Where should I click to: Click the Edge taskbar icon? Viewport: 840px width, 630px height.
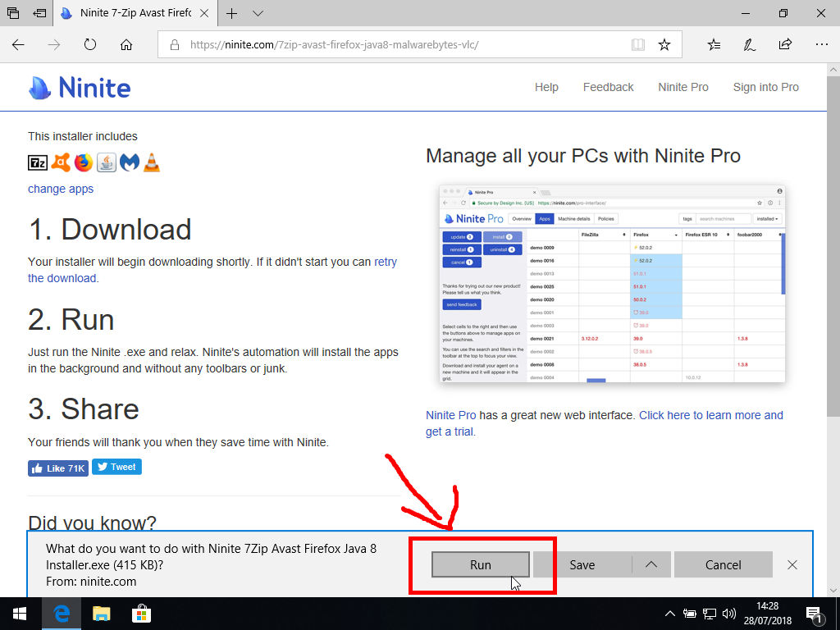(62, 614)
